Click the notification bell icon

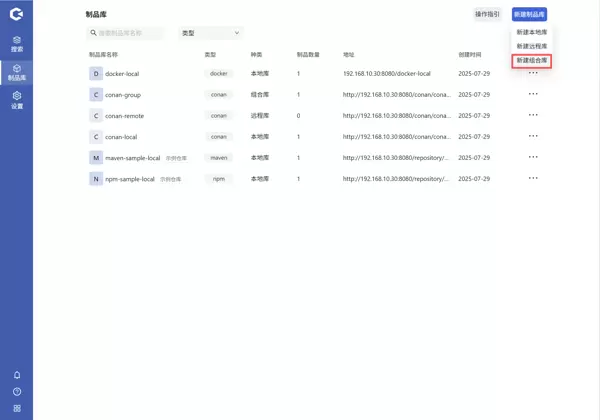coord(16,375)
